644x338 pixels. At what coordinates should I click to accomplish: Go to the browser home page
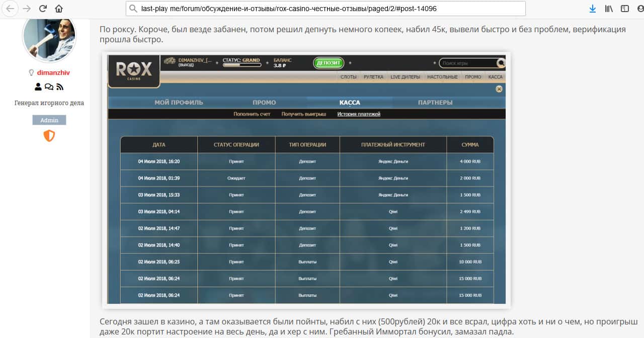coord(59,9)
